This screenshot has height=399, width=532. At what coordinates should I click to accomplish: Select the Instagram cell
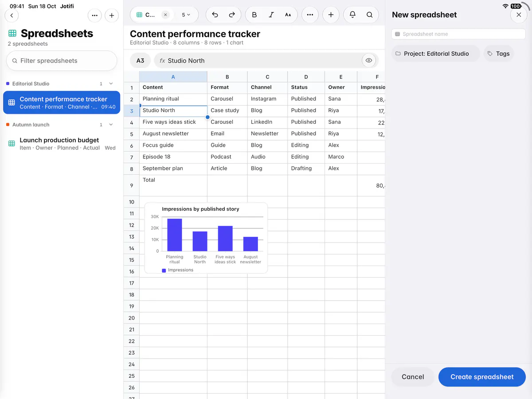[x=267, y=99]
